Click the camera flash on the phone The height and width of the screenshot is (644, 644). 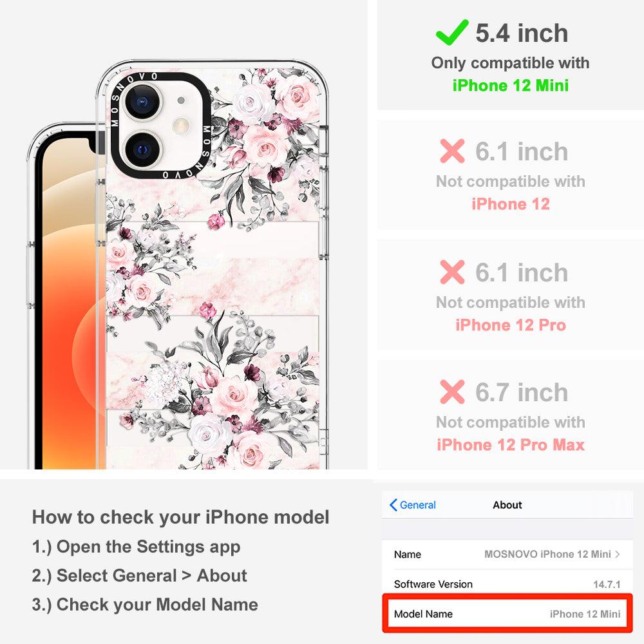[181, 126]
